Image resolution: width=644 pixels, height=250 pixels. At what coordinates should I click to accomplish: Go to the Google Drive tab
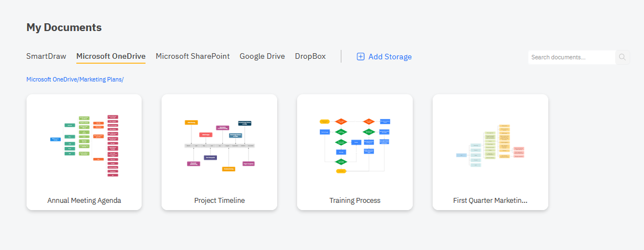[x=262, y=56]
